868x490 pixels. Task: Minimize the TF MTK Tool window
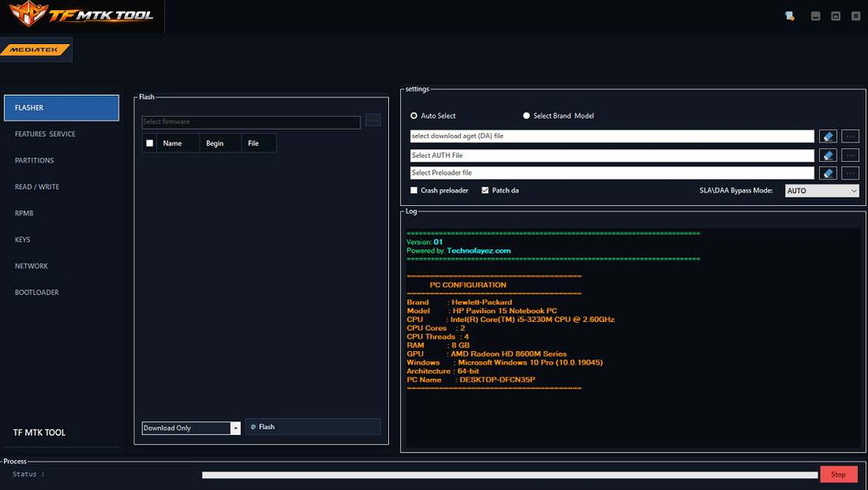[815, 16]
